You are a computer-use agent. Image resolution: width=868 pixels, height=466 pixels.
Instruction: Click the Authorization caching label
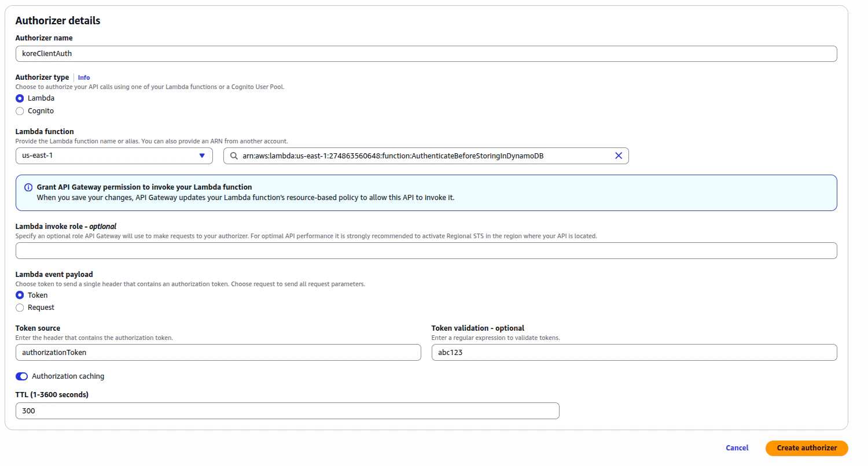(68, 376)
